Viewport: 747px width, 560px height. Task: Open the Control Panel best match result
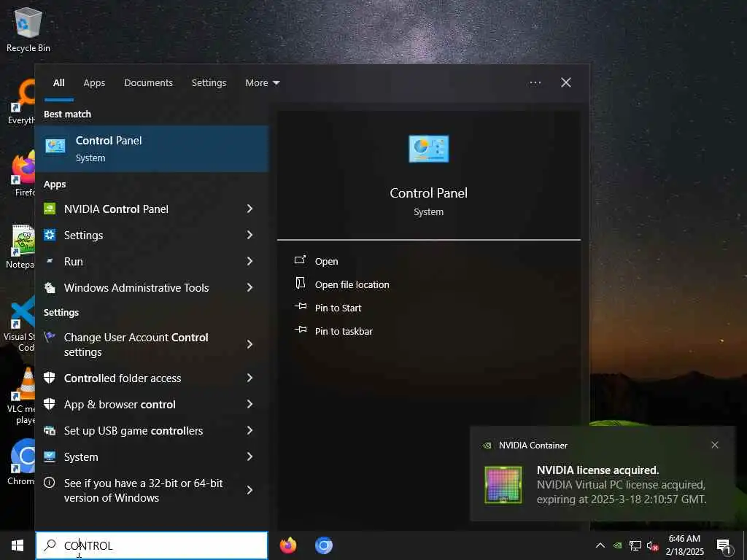pyautogui.click(x=152, y=149)
